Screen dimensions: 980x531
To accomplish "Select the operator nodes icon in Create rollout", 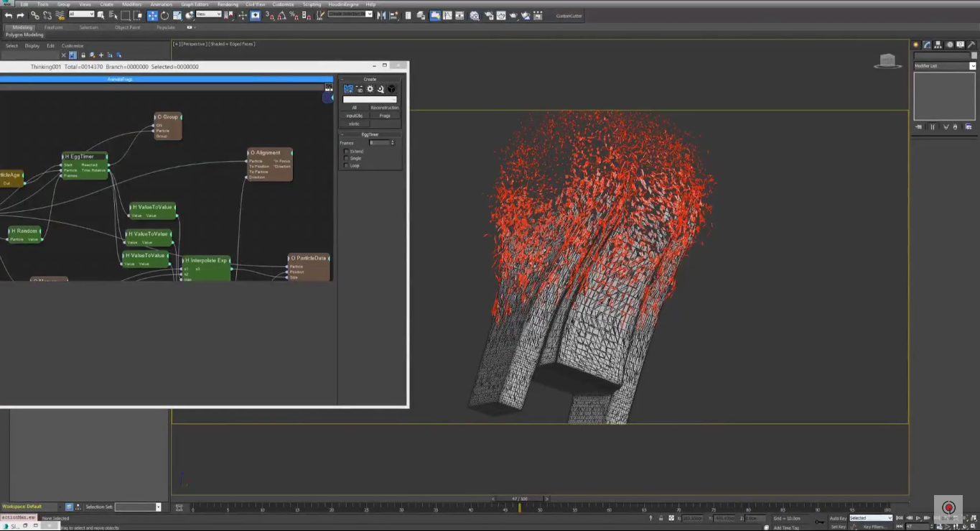I will point(348,89).
